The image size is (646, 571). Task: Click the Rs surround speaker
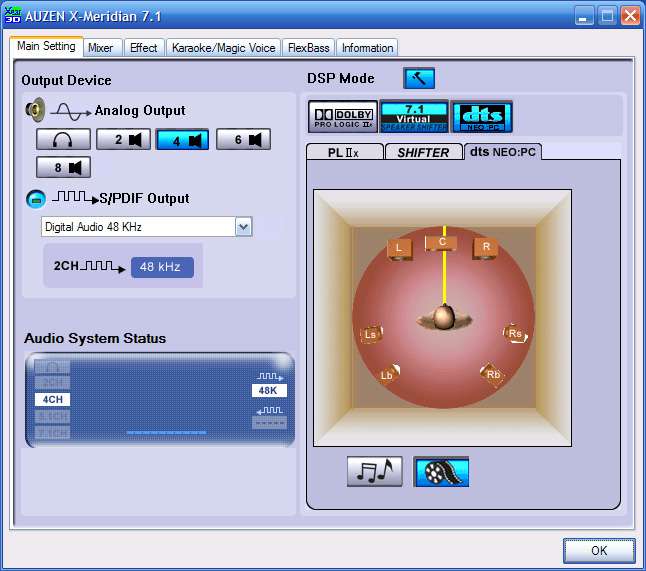point(515,333)
